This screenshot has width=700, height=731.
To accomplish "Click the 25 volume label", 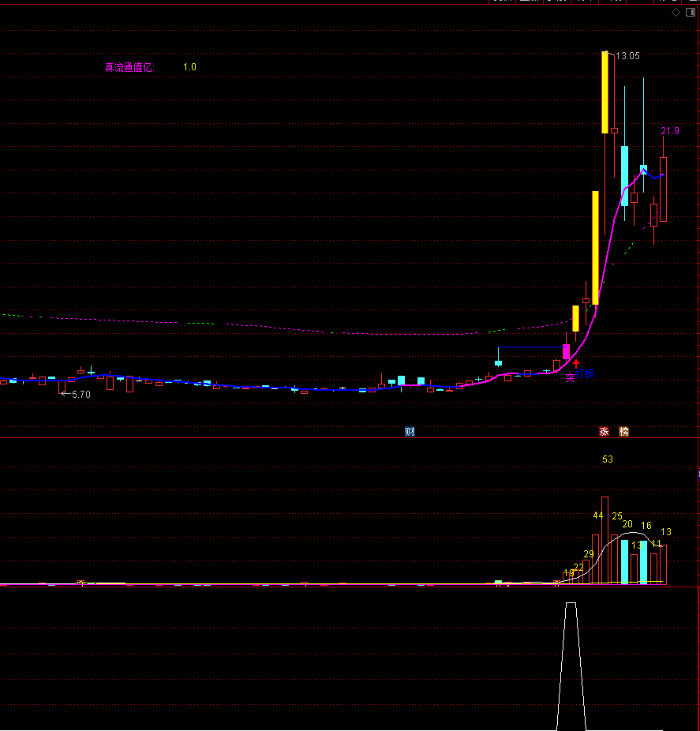I will (617, 516).
